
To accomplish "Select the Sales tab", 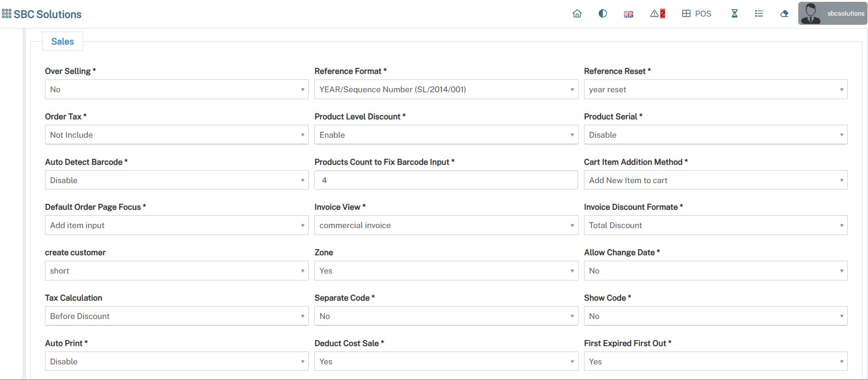I will click(62, 41).
